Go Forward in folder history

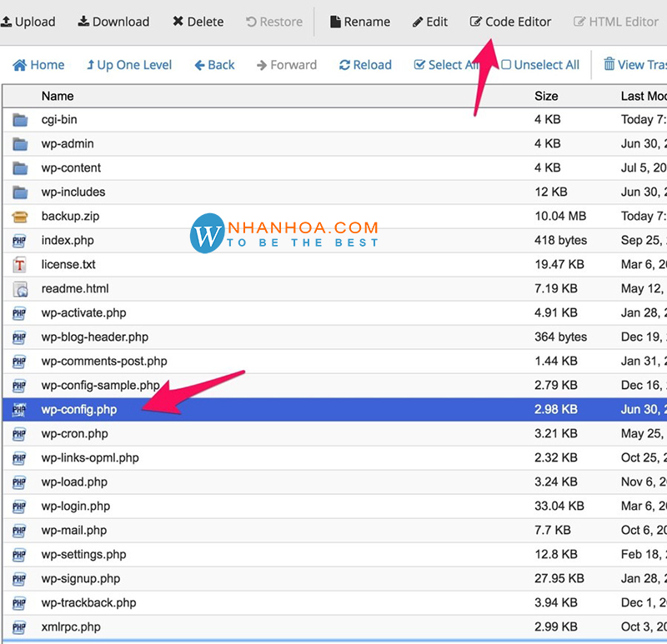coord(287,65)
